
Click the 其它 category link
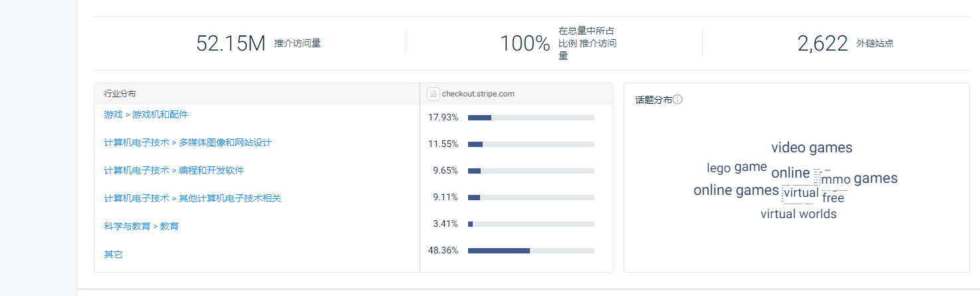(x=113, y=254)
